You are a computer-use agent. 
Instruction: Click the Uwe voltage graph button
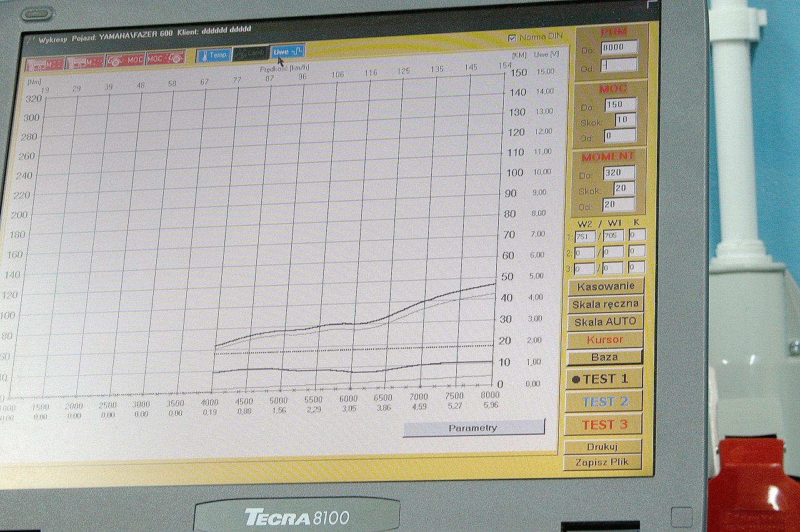click(x=288, y=51)
